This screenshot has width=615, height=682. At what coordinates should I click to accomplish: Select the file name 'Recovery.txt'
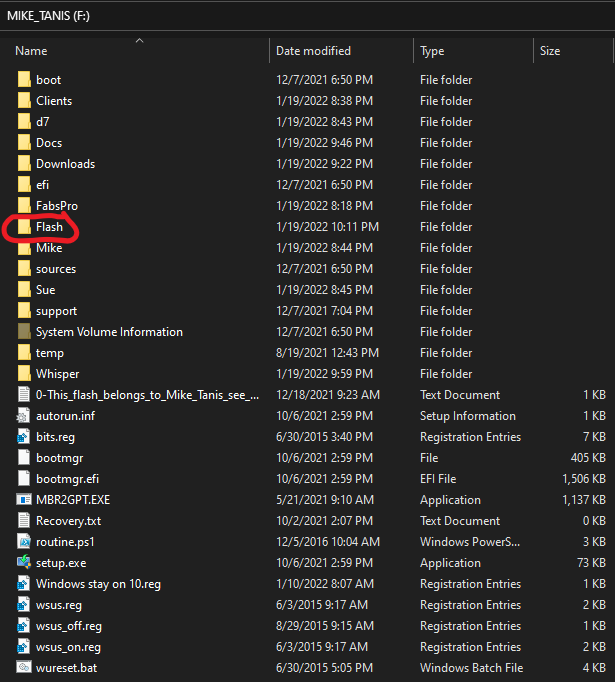pos(68,521)
